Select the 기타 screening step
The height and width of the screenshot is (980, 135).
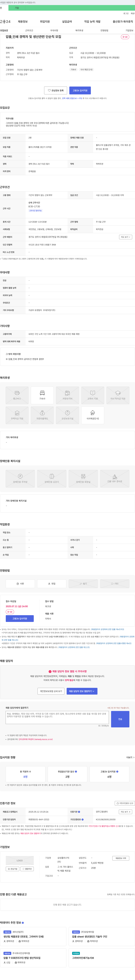115,584
